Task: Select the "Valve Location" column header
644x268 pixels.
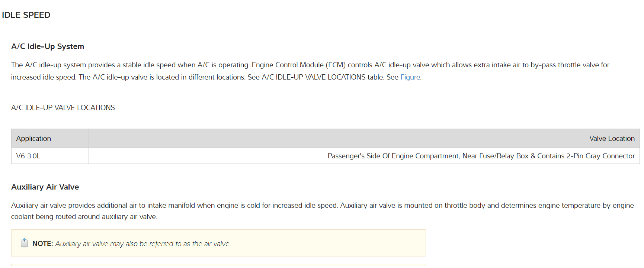Action: [x=612, y=139]
